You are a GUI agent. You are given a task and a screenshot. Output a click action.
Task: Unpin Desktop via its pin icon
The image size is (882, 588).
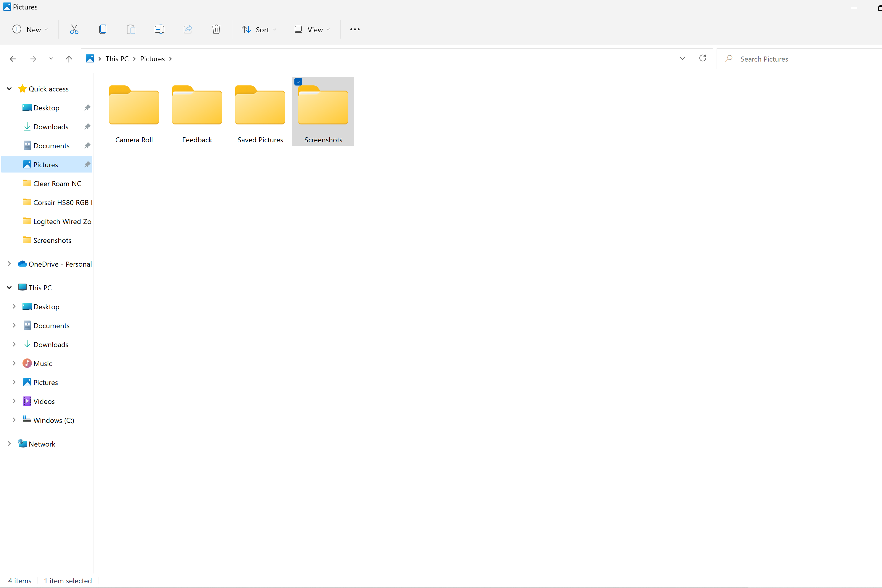pyautogui.click(x=87, y=108)
